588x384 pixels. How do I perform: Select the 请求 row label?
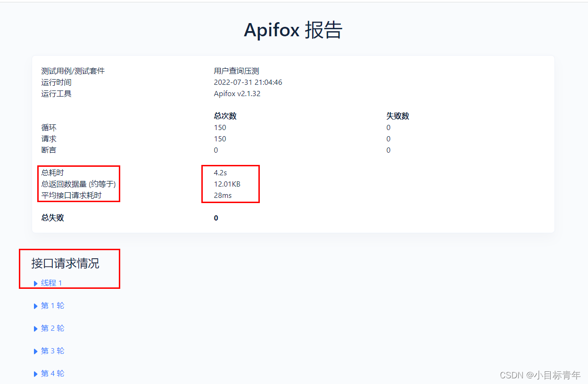click(49, 139)
